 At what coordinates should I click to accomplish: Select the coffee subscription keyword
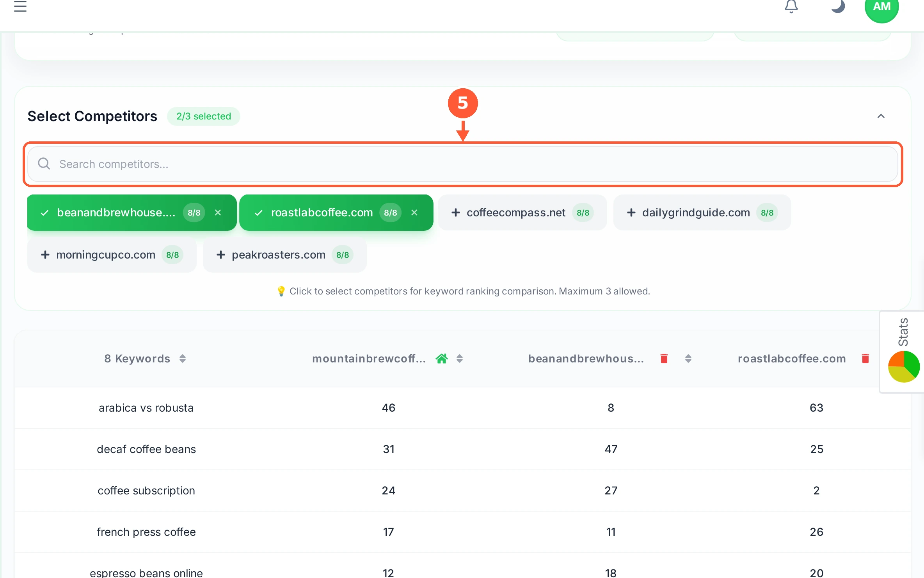coord(146,491)
